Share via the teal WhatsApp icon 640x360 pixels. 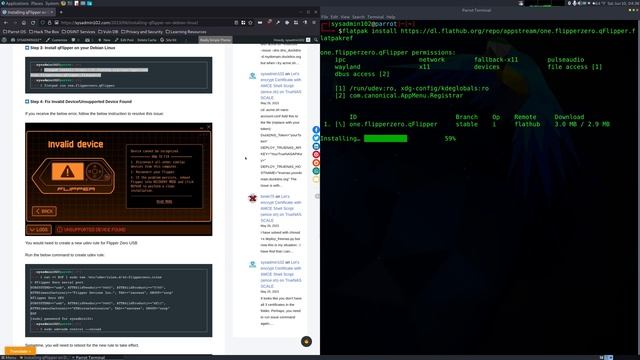tap(316, 171)
